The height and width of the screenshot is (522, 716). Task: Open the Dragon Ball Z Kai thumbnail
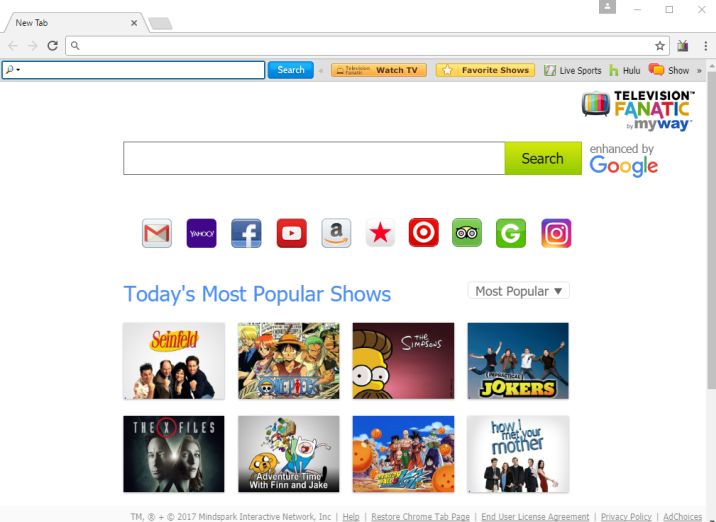(403, 453)
